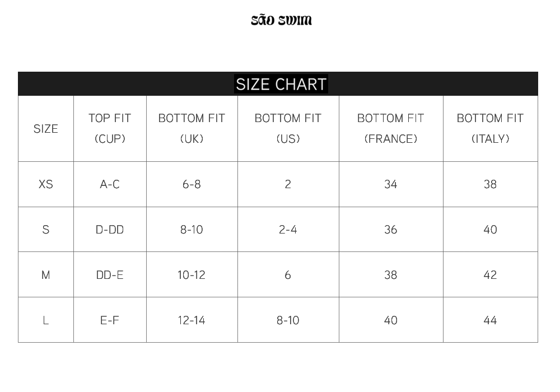Select the 10-12 UK size cell
The image size is (560, 392).
pos(192,275)
